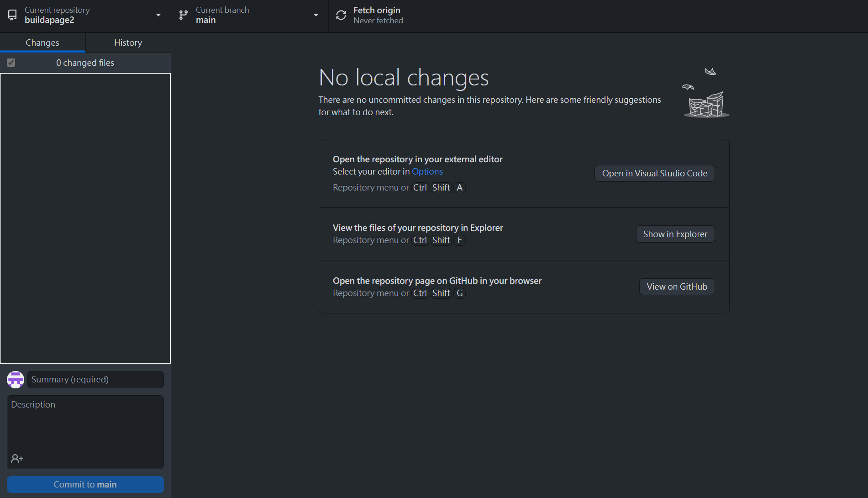868x498 pixels.
Task: Expand the Current branch dropdown
Action: (250, 16)
